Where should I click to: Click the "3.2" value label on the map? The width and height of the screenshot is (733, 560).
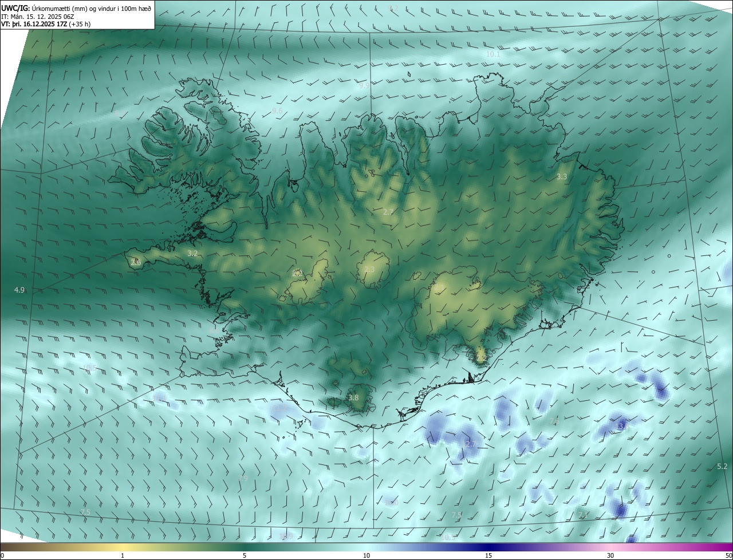(192, 253)
